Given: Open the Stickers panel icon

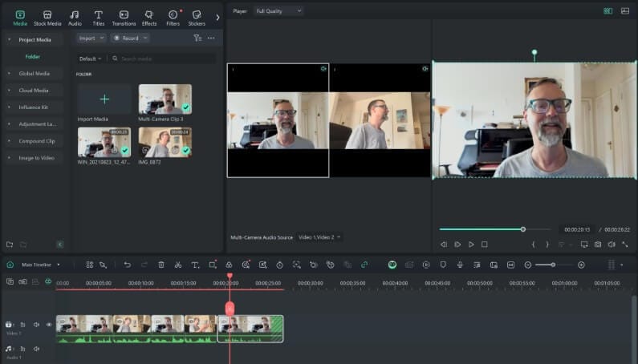Looking at the screenshot, I should click(x=197, y=18).
